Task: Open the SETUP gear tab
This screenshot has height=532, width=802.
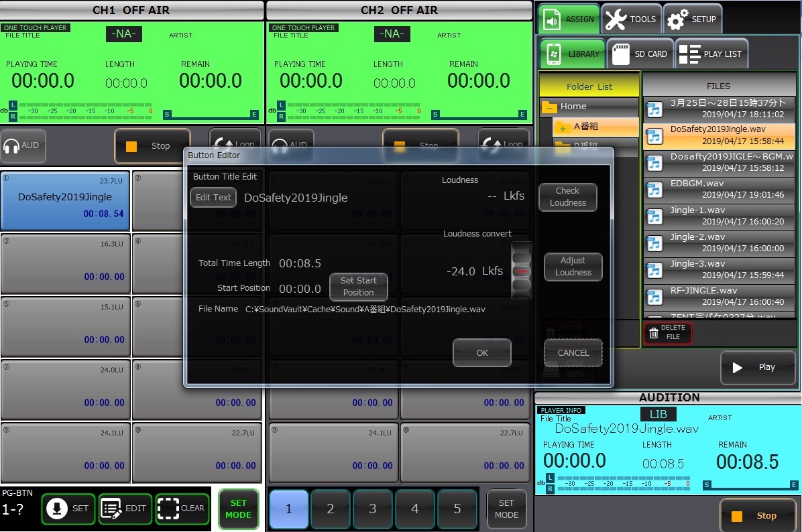Action: pyautogui.click(x=693, y=19)
